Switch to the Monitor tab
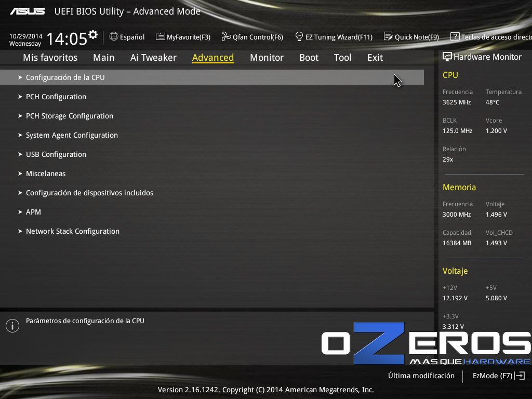Screen dimensions: 532x399 click(x=267, y=57)
